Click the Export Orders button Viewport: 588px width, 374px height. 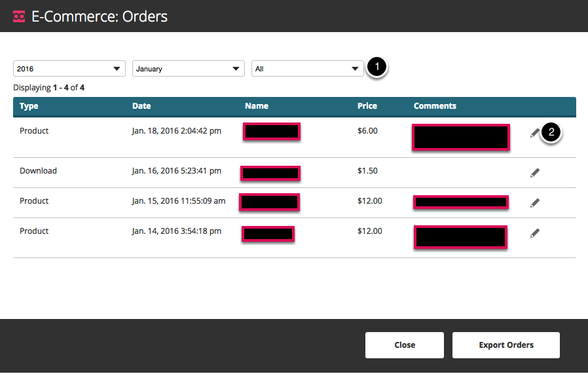pos(506,345)
